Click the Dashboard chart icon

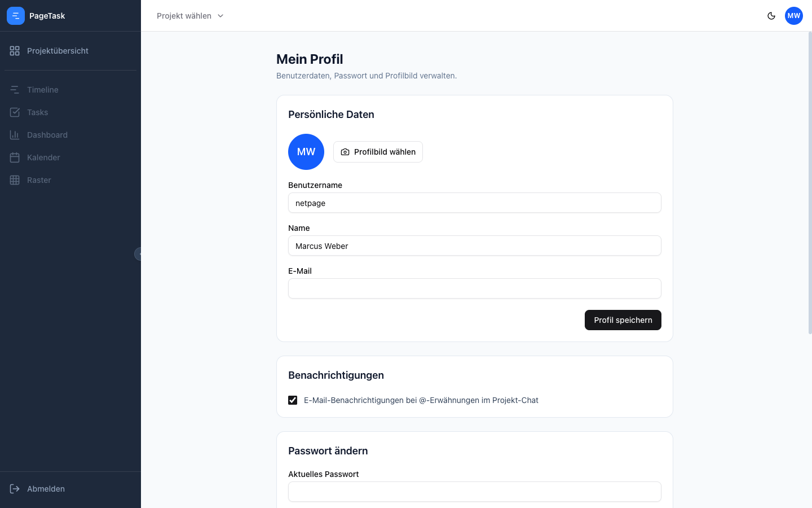point(15,135)
